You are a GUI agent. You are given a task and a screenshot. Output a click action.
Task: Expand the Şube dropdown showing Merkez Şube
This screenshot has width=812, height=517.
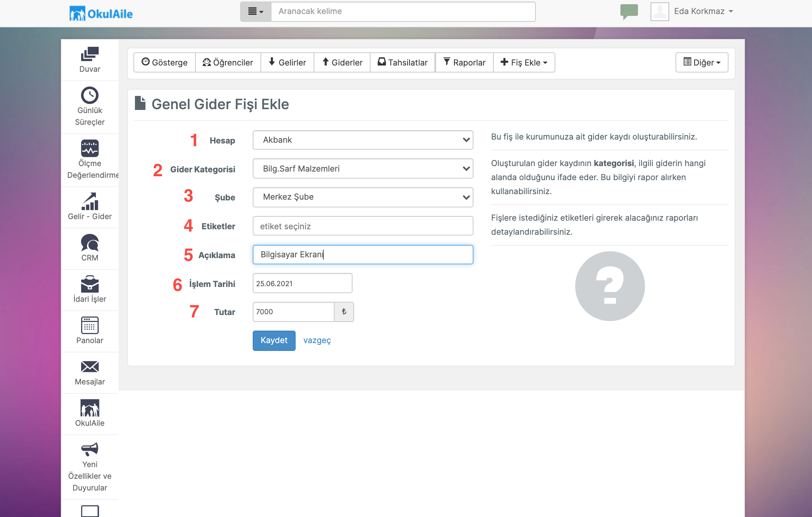coord(363,197)
